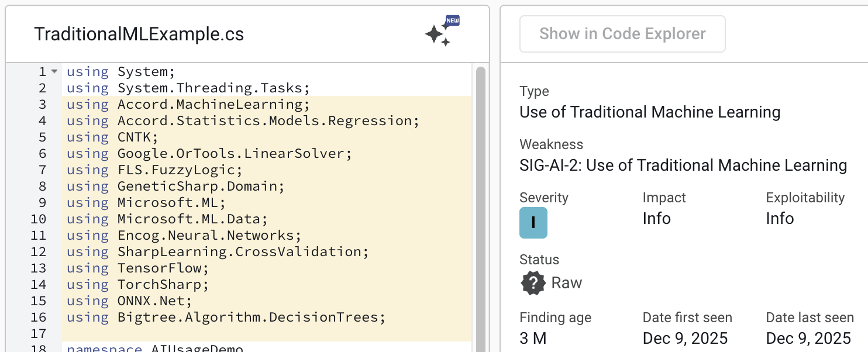Click the blue severity 'I' badge
The image size is (868, 352).
tap(533, 223)
